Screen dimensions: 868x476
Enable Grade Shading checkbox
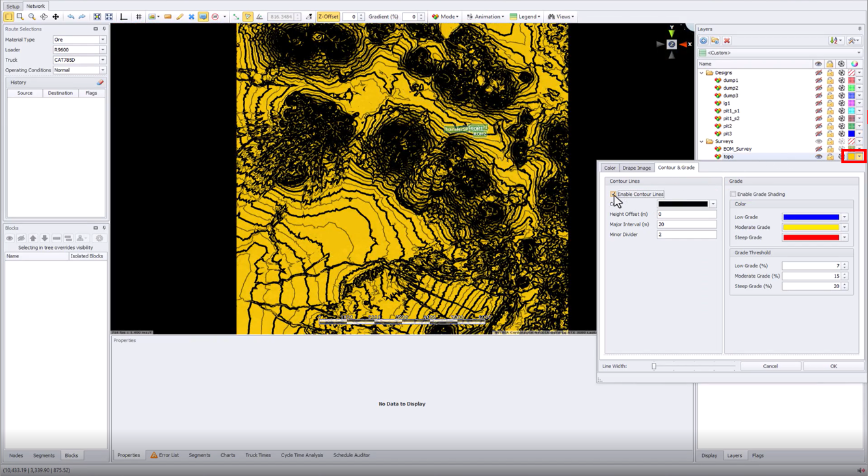[x=733, y=194]
